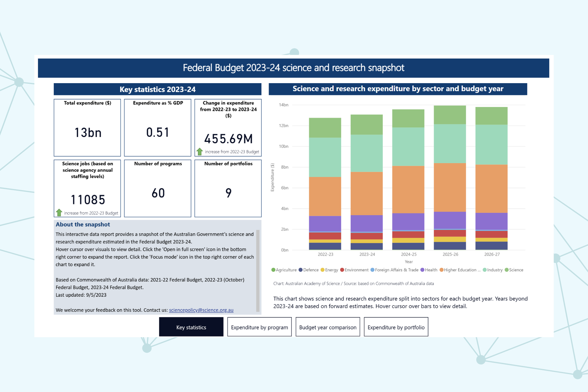The width and height of the screenshot is (588, 392).
Task: Select the Agriculture legend icon
Action: click(x=273, y=270)
